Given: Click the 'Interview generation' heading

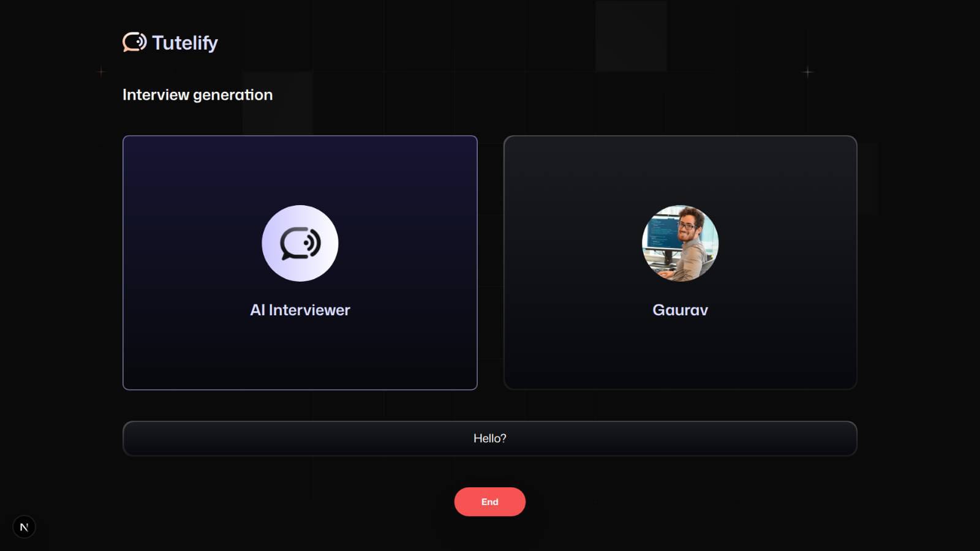Looking at the screenshot, I should [197, 95].
